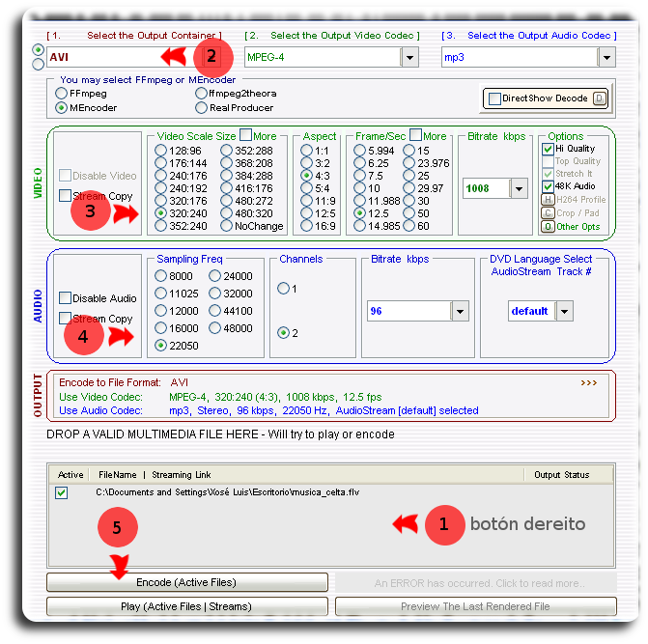
Task: Expand the video bitrate 1008 dropdown
Action: pyautogui.click(x=520, y=189)
